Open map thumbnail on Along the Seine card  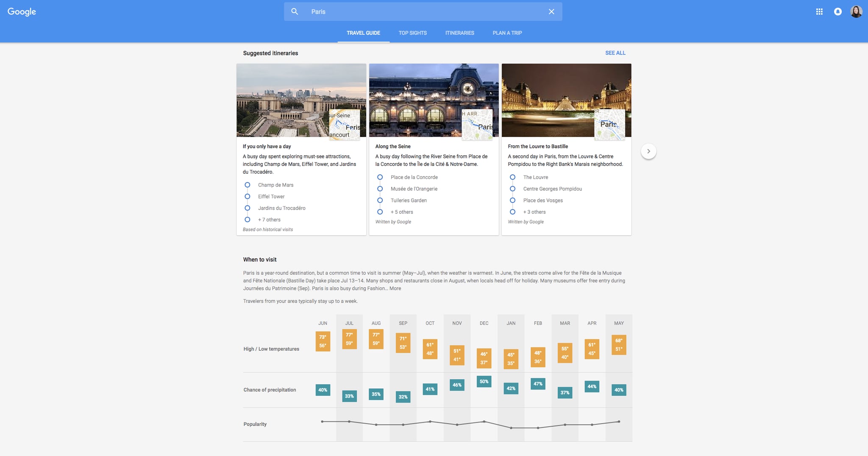[477, 125]
